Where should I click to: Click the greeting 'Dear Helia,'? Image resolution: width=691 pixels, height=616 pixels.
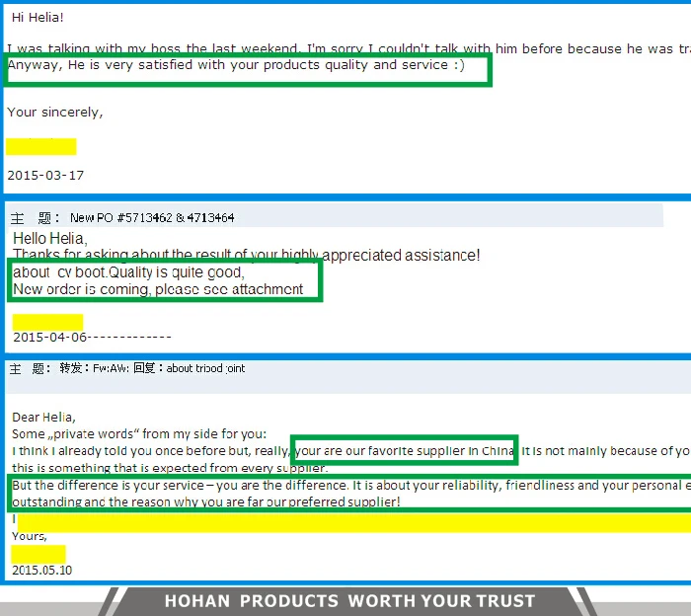(43, 418)
